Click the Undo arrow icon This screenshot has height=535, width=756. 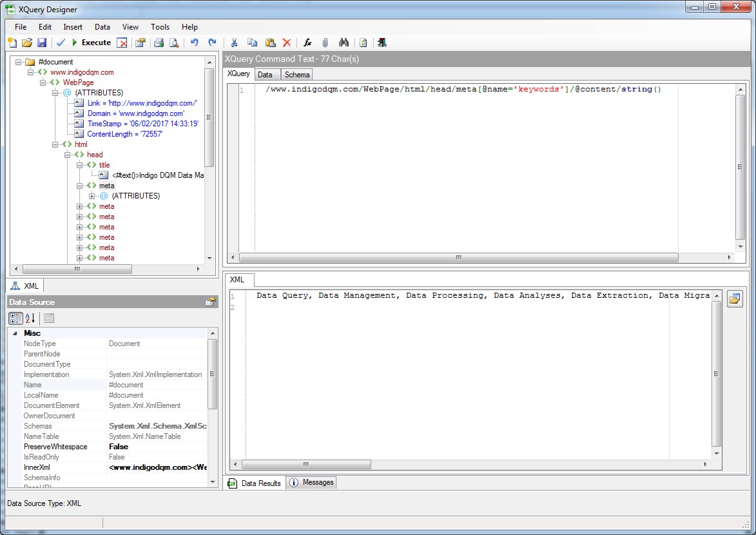pos(194,43)
